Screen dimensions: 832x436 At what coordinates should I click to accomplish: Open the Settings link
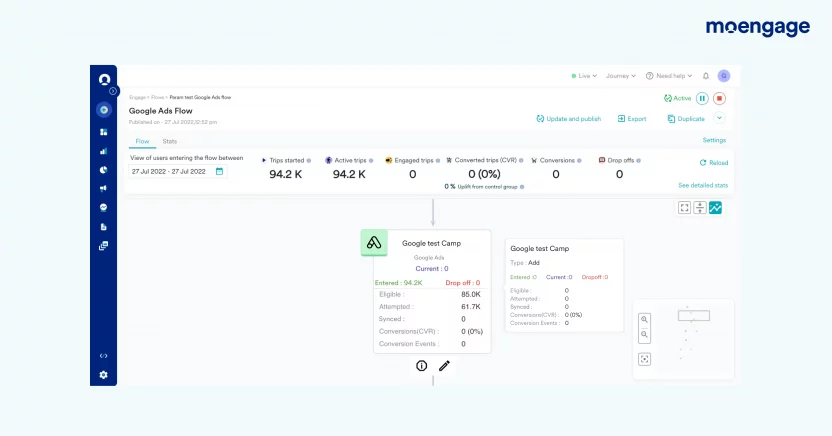click(714, 140)
